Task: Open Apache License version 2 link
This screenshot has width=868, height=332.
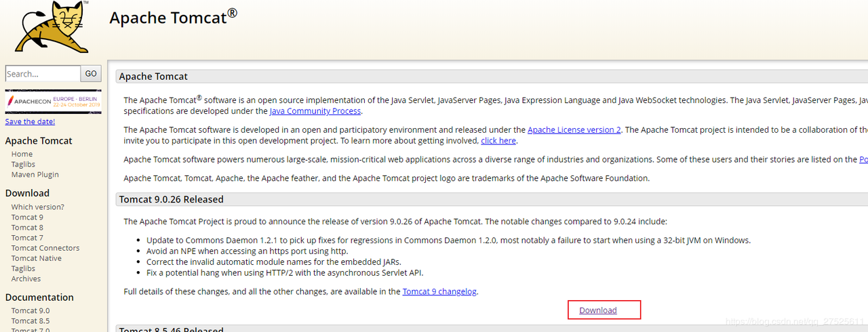Action: [x=574, y=129]
